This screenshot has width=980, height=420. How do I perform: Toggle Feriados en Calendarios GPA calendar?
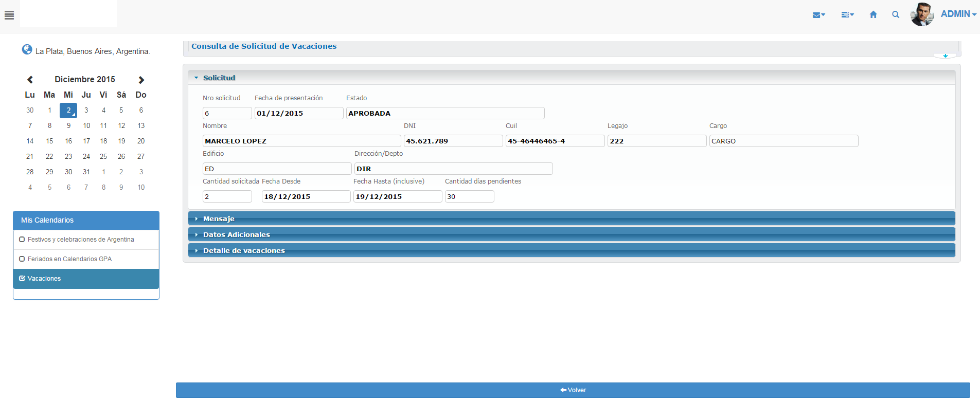tap(86, 259)
